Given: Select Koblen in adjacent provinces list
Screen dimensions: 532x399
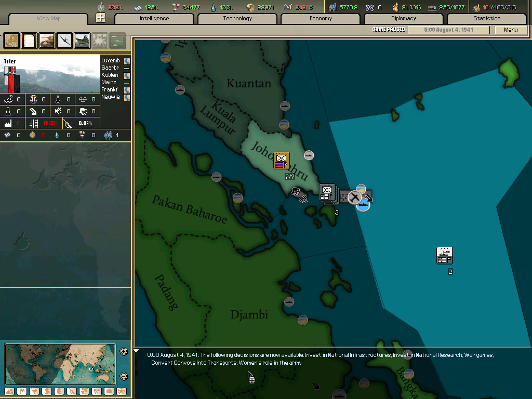Looking at the screenshot, I should tap(109, 74).
